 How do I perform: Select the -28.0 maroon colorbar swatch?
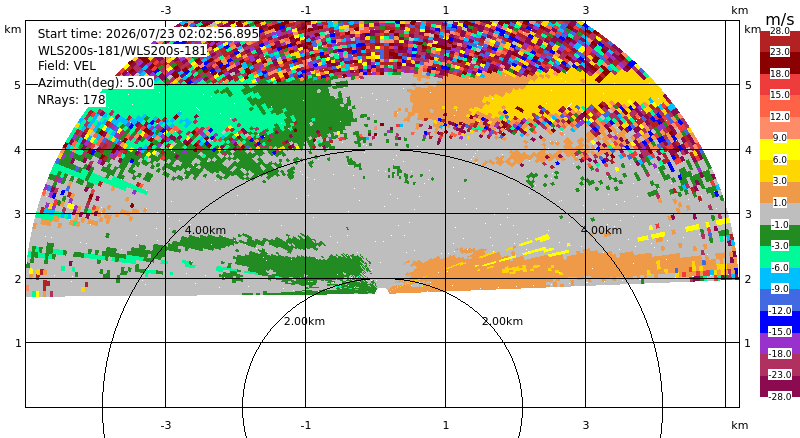pos(780,386)
